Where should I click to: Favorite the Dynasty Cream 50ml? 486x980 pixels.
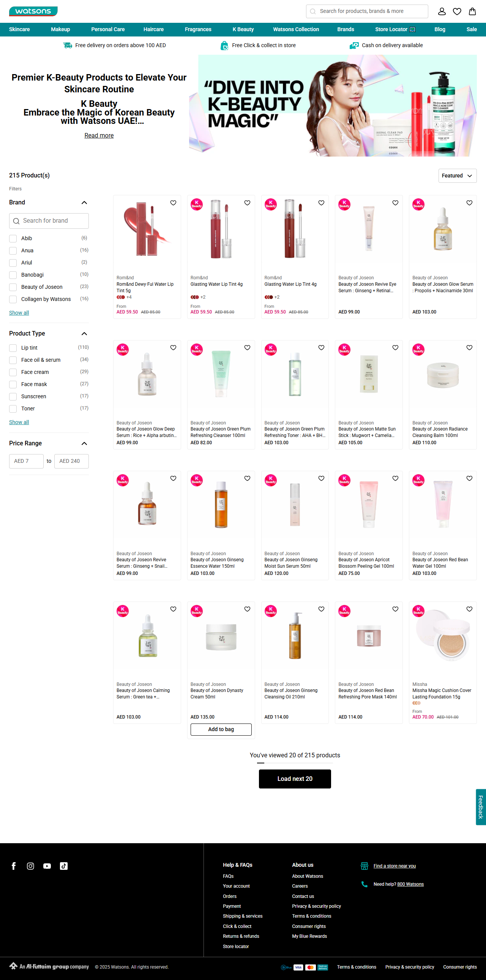[248, 609]
